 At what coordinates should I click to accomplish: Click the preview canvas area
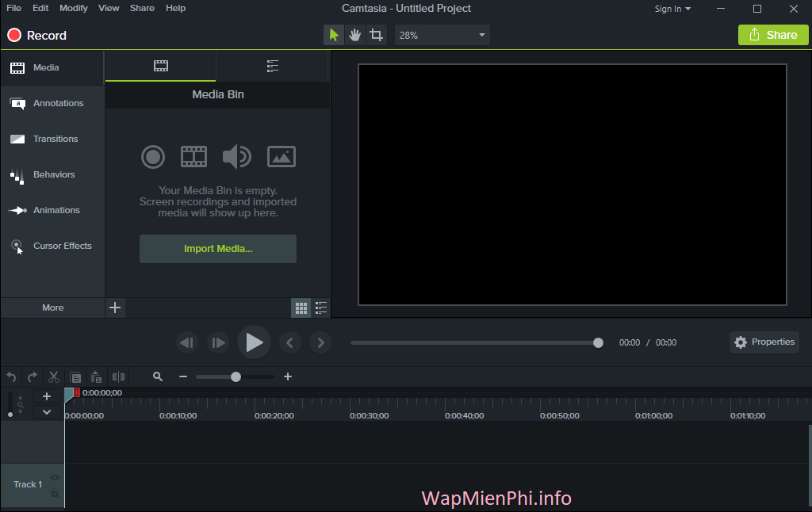pos(573,185)
